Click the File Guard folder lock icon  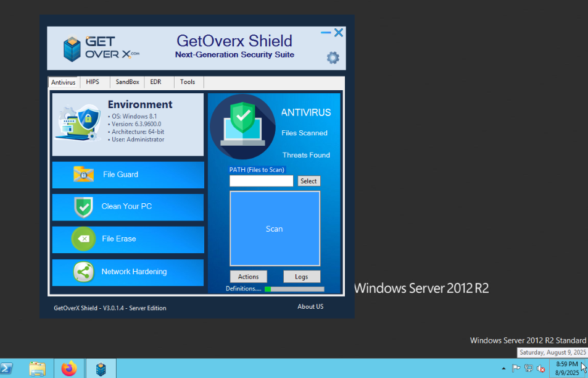tap(83, 174)
